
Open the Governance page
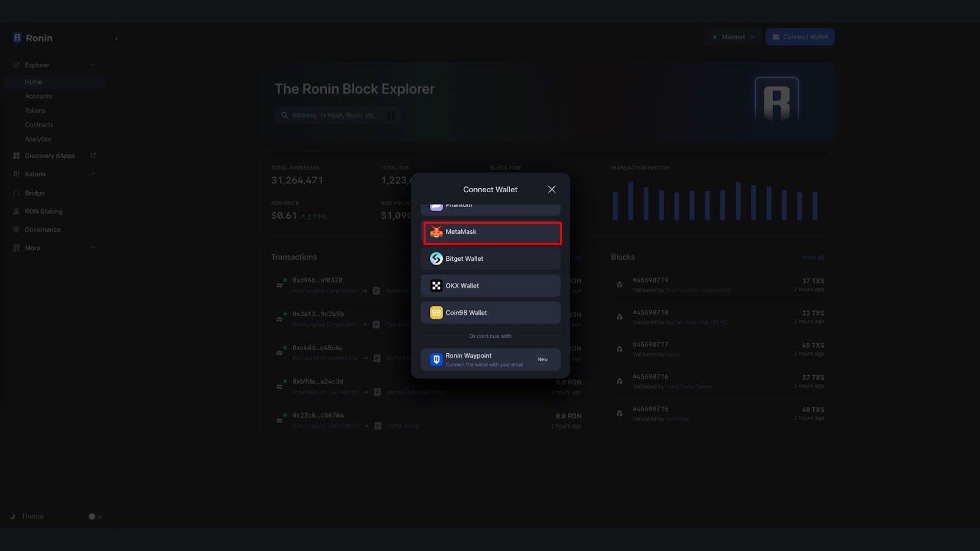click(42, 230)
